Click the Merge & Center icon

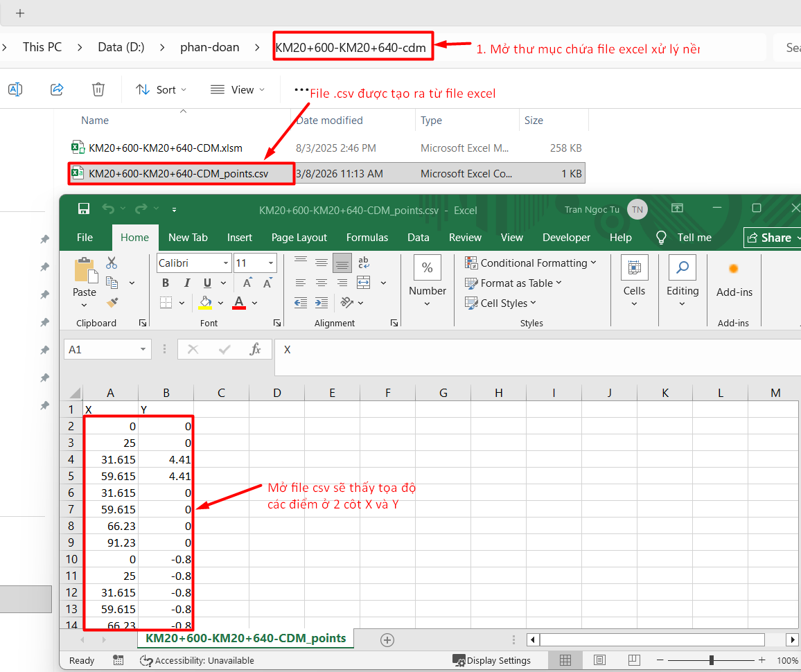pyautogui.click(x=364, y=283)
